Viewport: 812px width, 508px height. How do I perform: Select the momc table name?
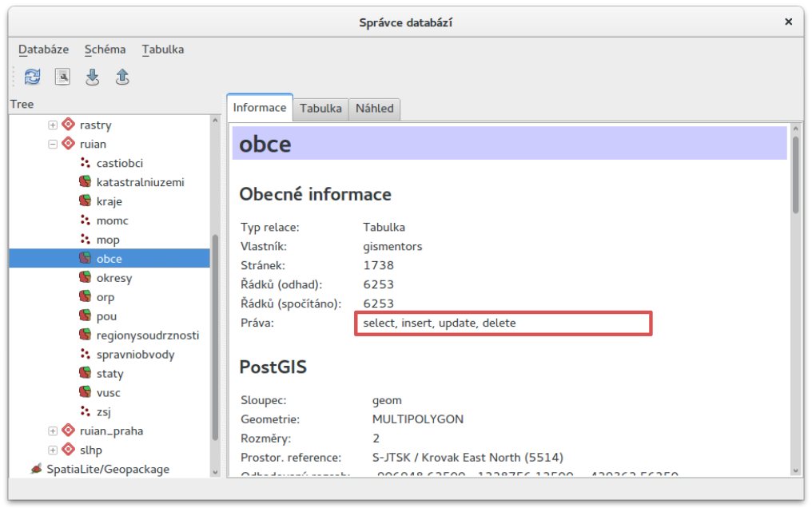click(x=113, y=220)
